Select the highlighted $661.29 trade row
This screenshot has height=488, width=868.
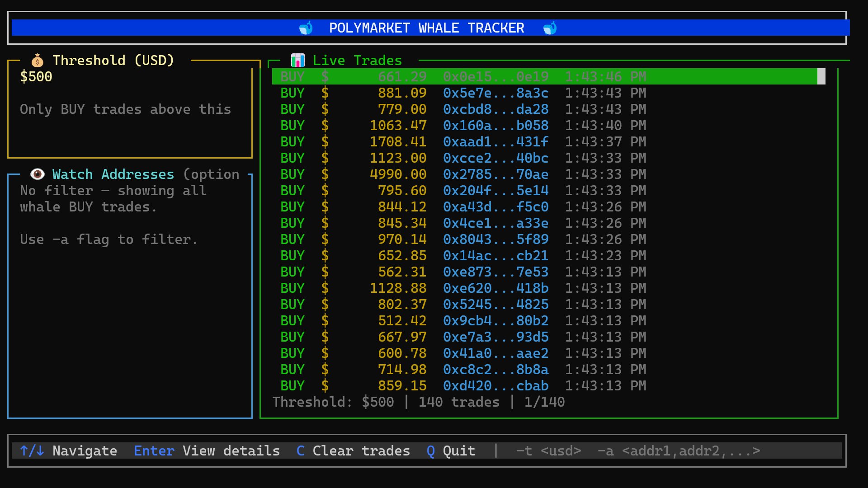(x=497, y=77)
